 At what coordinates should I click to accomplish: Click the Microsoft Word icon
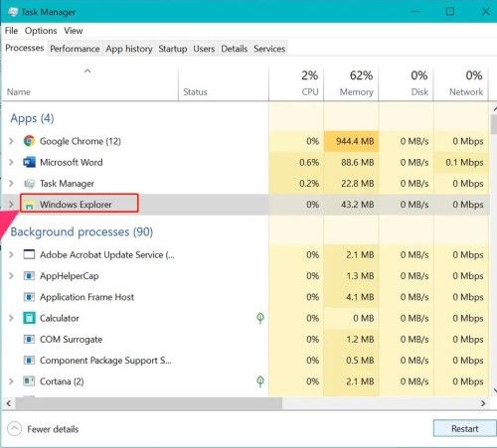coord(29,162)
